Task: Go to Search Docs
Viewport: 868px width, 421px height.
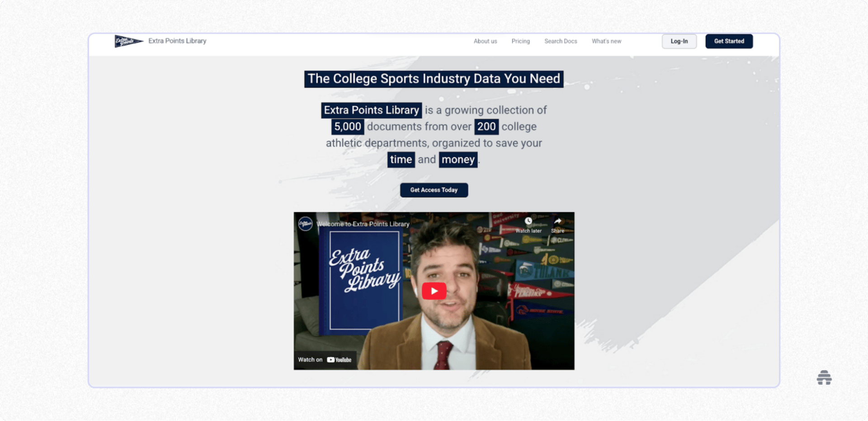Action: coord(561,41)
